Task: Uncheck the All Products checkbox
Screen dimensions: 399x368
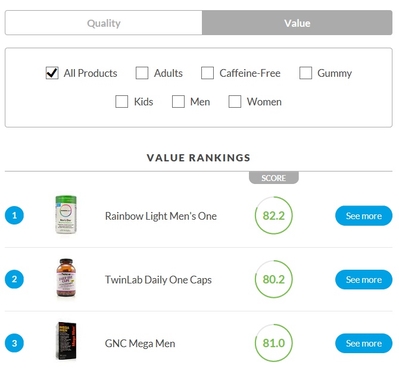Action: [x=52, y=73]
